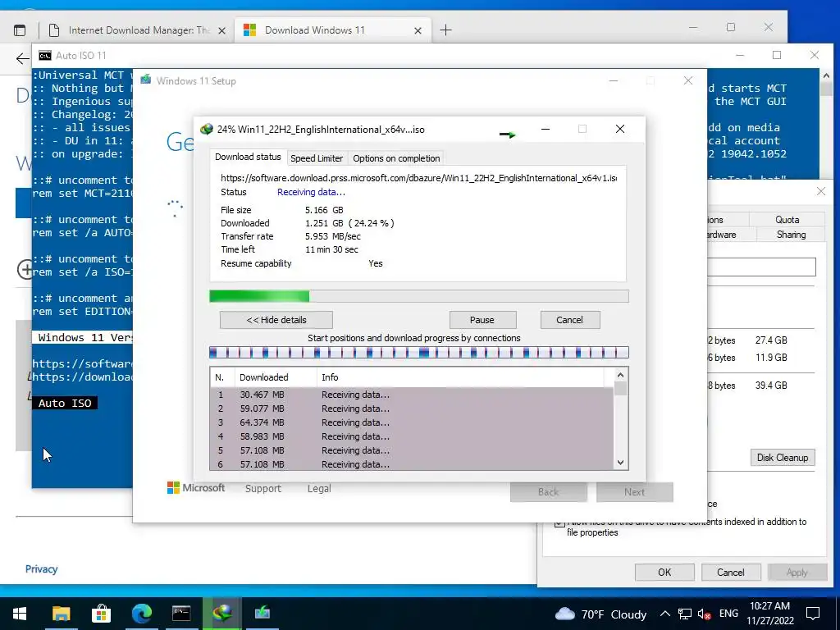Click the Windows 11 Setup title bar icon
This screenshot has height=630, width=840.
146,80
